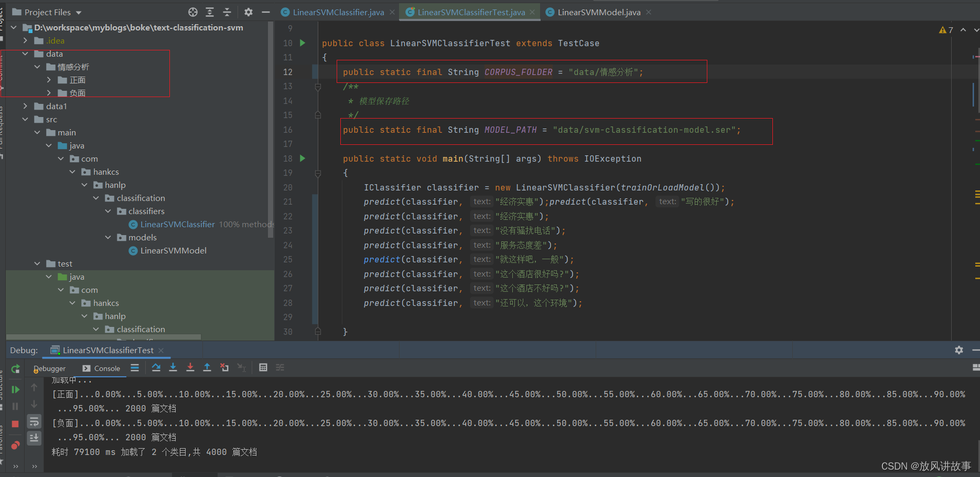Resume the program in debugger
This screenshot has height=477, width=980.
point(15,389)
